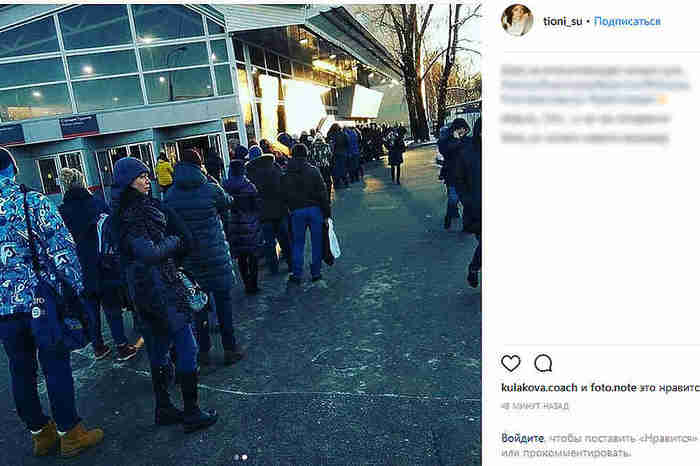700x466 pixels.
Task: Follow the account via Подписаться
Action: click(x=627, y=21)
